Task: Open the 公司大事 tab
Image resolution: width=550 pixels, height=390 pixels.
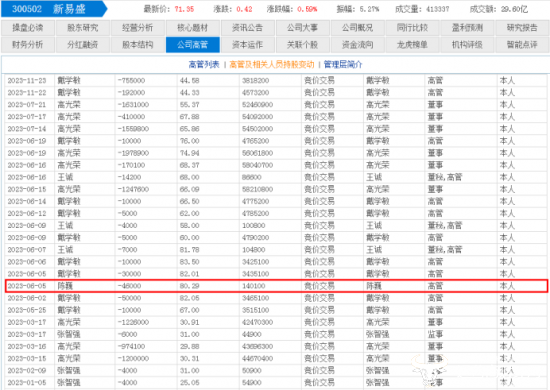Action: [x=303, y=28]
